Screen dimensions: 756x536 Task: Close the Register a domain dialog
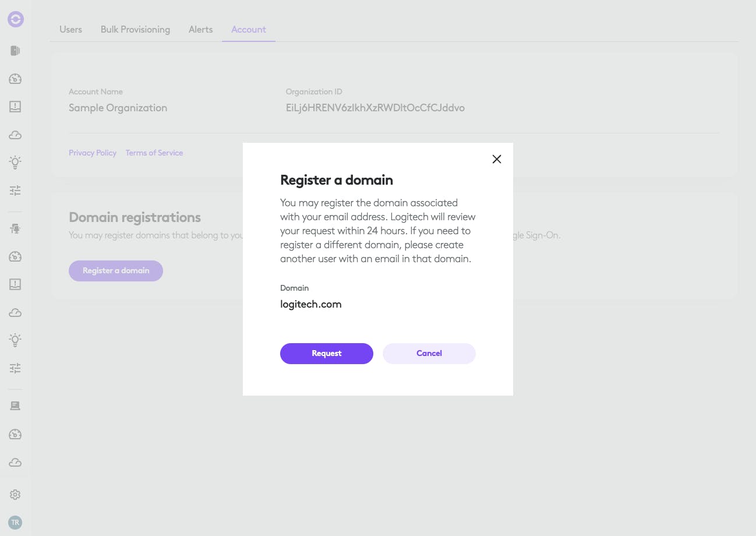(x=497, y=159)
